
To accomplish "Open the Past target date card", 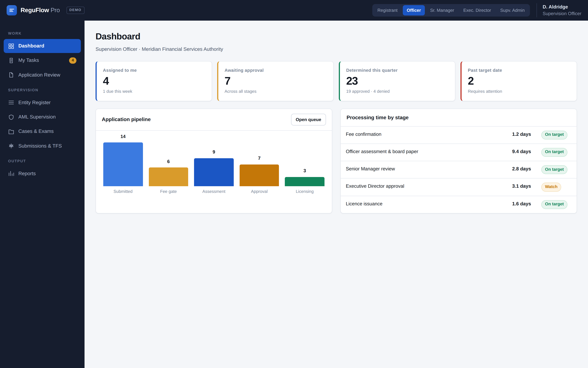I will [x=519, y=81].
